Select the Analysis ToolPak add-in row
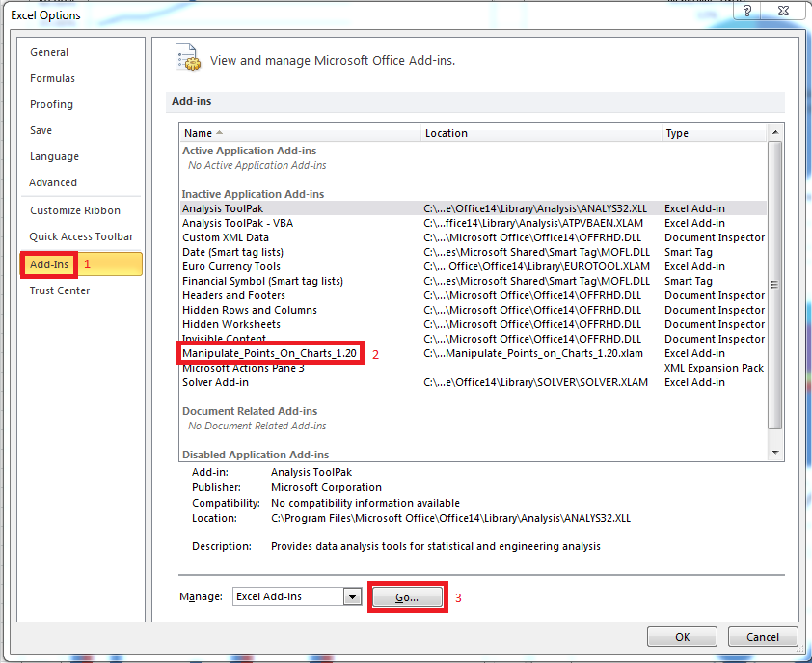This screenshot has width=812, height=663. (474, 208)
